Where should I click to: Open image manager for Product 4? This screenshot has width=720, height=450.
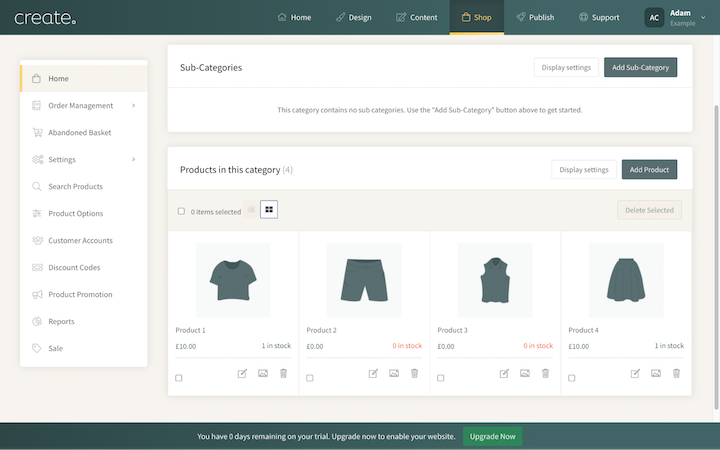(x=656, y=373)
